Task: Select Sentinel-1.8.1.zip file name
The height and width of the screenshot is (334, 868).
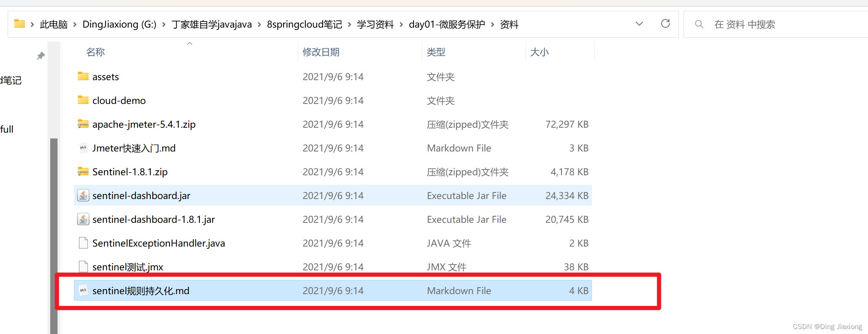Action: (130, 172)
